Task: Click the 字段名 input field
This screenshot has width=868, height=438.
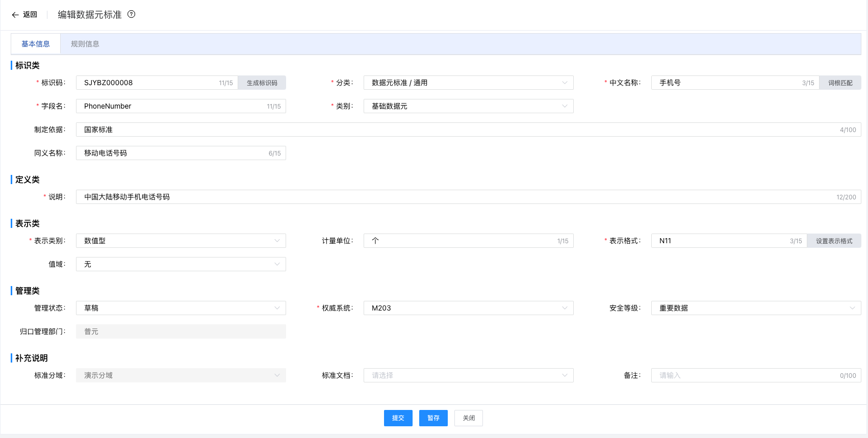Action: pos(173,106)
